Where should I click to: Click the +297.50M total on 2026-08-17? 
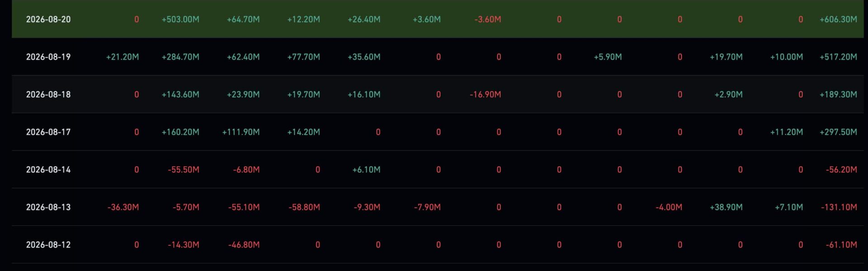[x=838, y=132]
